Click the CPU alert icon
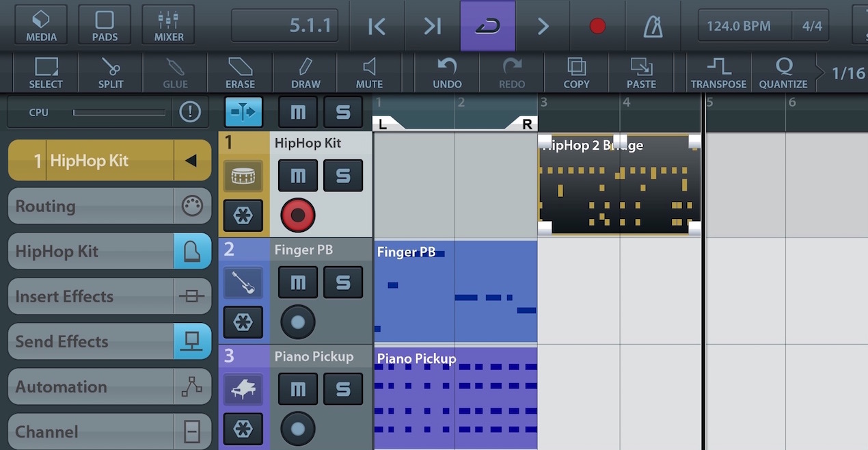This screenshot has height=450, width=868. 190,112
